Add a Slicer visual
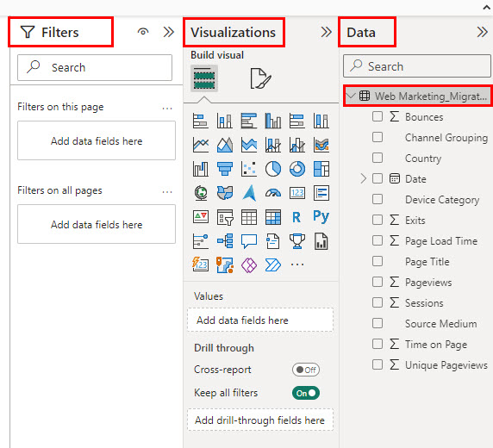493x448 pixels. [224, 217]
